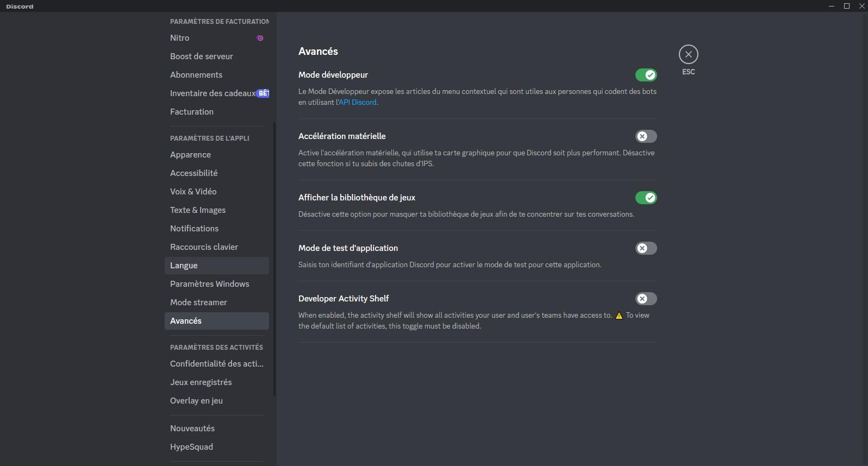
Task: Disable the Mode développeur toggle
Action: coord(646,75)
